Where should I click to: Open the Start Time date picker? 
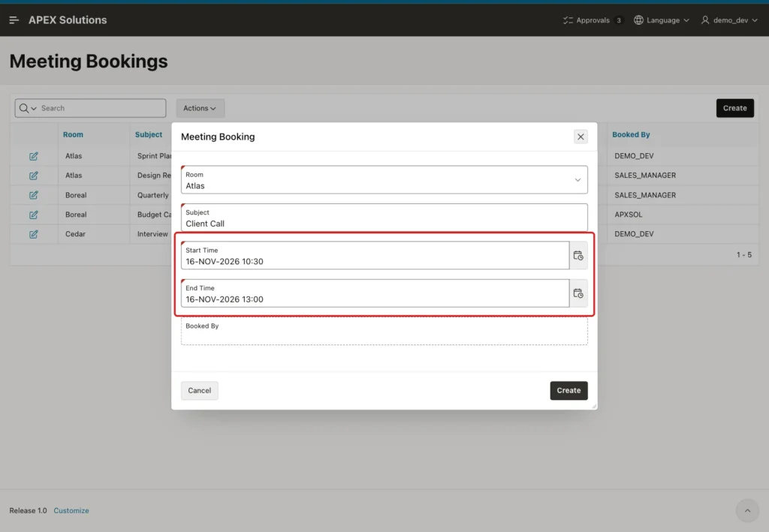pyautogui.click(x=578, y=255)
